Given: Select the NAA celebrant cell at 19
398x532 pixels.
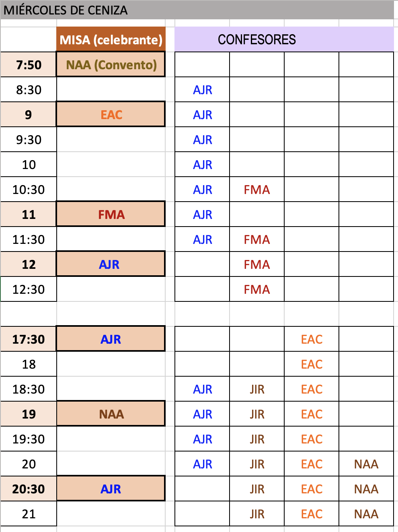Looking at the screenshot, I should tap(111, 414).
